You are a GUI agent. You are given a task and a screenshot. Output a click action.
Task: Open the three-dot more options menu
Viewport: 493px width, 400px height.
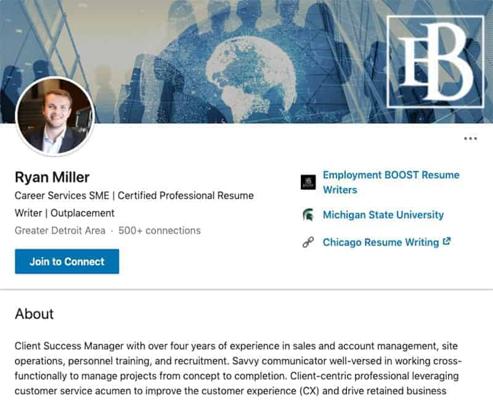(x=470, y=138)
